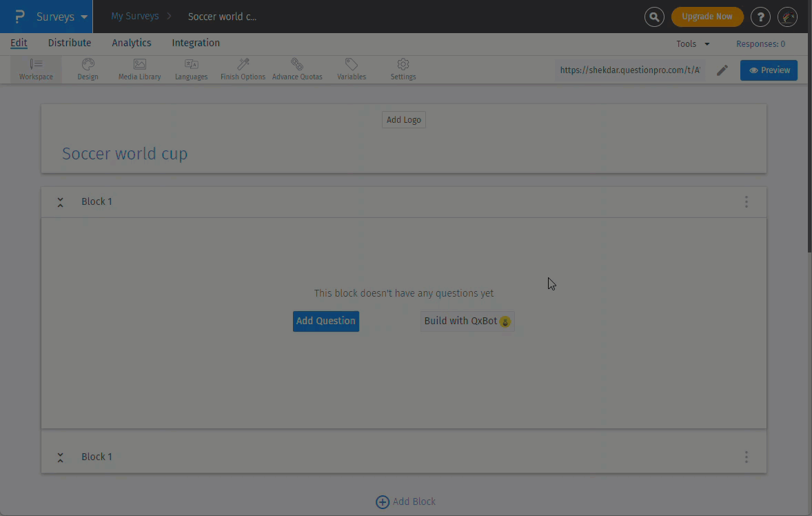The width and height of the screenshot is (812, 516).
Task: Switch to the Analytics tab
Action: [x=132, y=43]
